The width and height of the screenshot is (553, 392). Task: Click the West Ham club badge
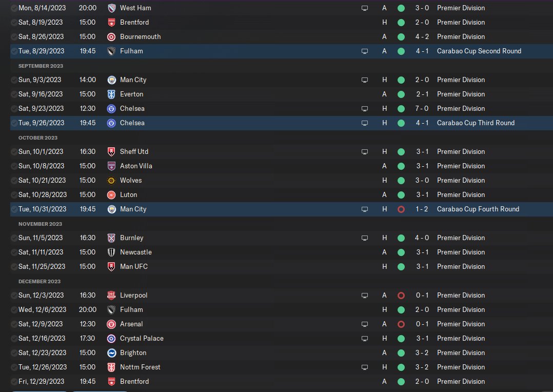point(111,8)
